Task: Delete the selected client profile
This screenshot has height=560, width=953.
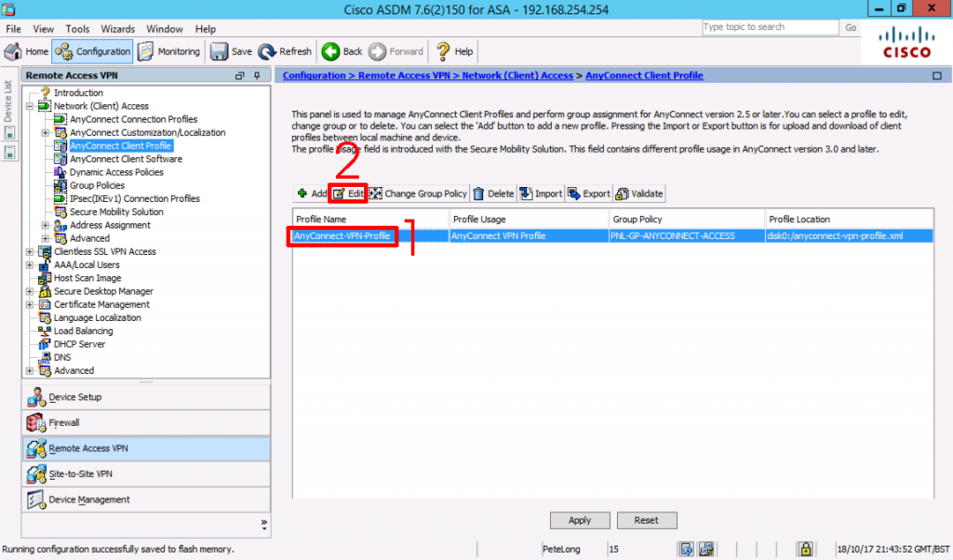Action: (x=492, y=193)
